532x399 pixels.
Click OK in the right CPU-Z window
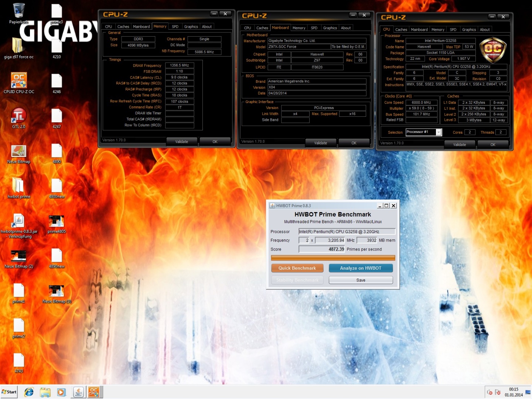click(493, 144)
